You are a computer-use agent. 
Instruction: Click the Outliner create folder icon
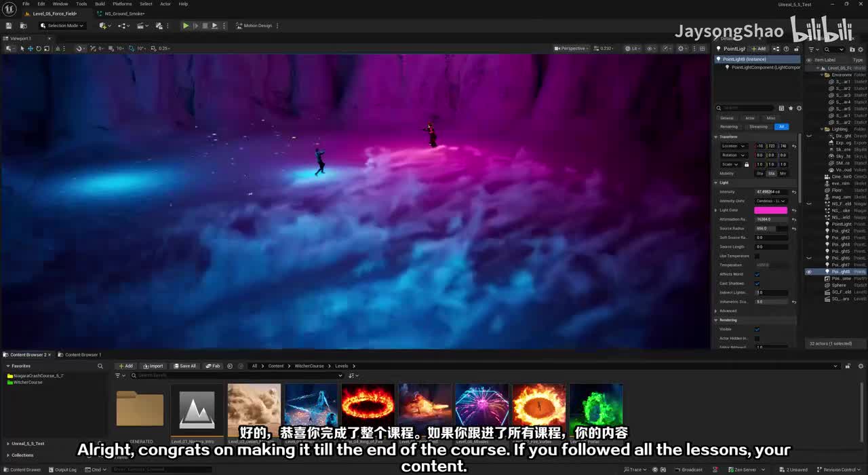[853, 49]
